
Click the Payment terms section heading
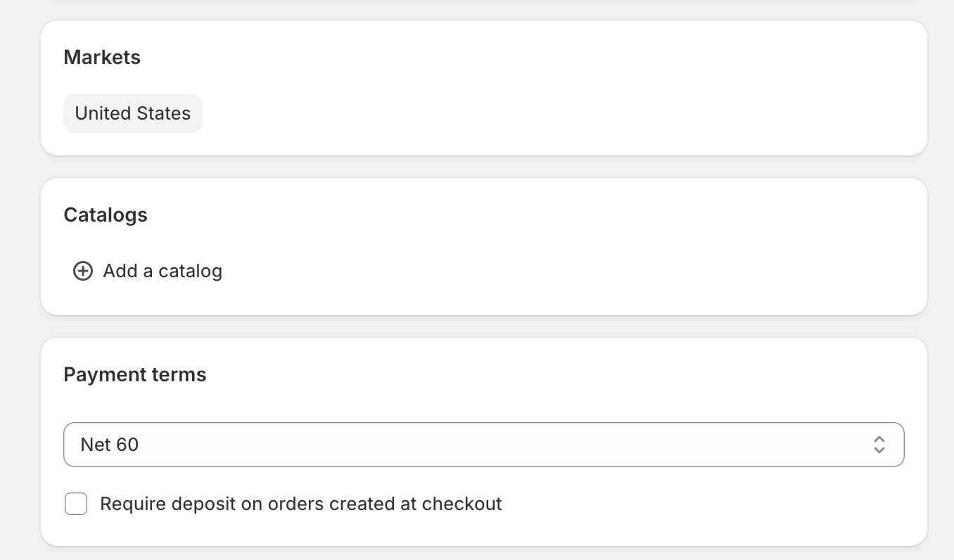coord(135,374)
